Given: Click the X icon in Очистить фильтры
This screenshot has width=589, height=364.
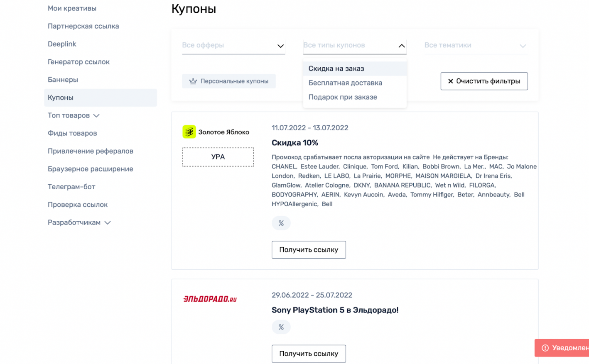Looking at the screenshot, I should 451,81.
